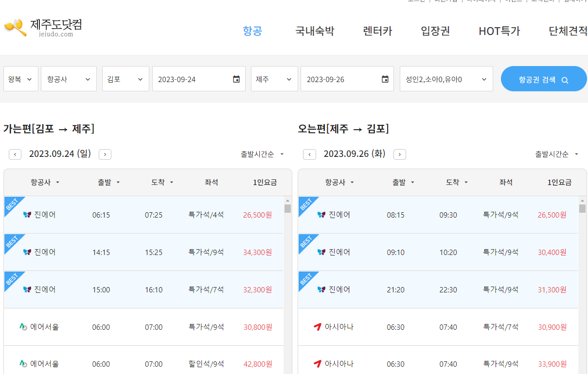The height and width of the screenshot is (374, 588).
Task: Open 출발시간순 sort dropdown for 가는편
Action: pyautogui.click(x=263, y=154)
